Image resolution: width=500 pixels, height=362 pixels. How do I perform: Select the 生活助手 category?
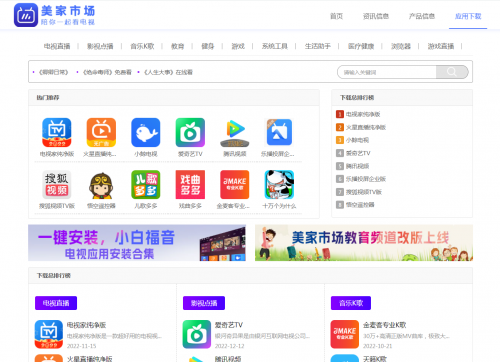point(318,46)
